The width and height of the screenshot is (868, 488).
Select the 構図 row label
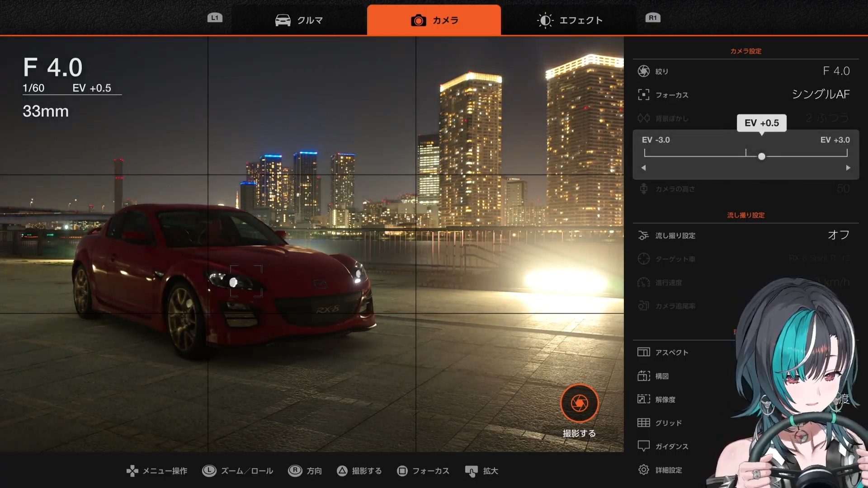tap(662, 376)
